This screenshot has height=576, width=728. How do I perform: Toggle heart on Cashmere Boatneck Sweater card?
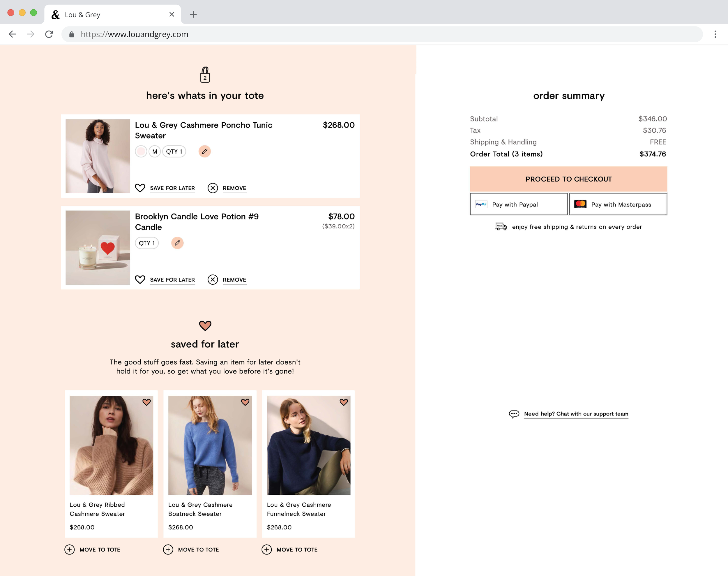pos(245,402)
